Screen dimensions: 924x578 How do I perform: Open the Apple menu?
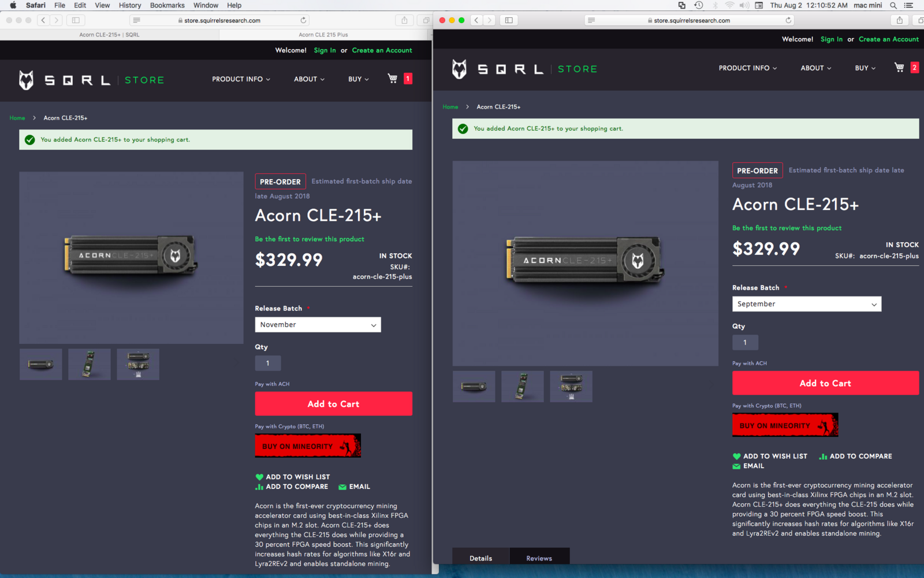point(13,5)
